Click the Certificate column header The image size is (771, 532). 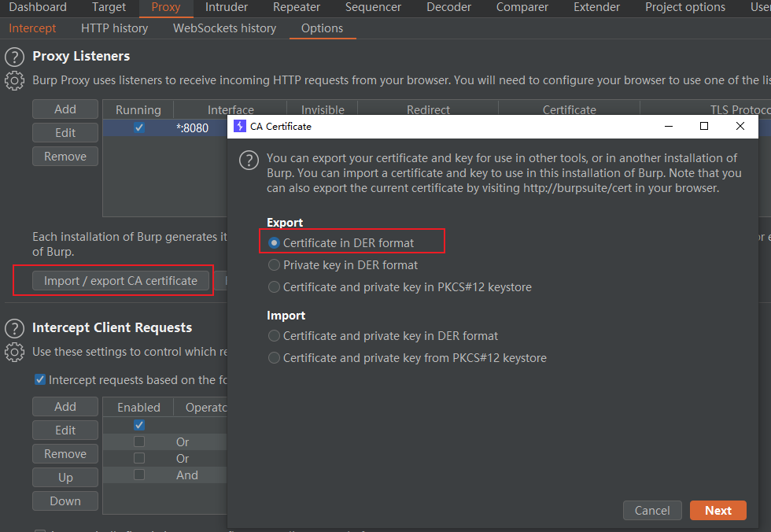click(570, 109)
